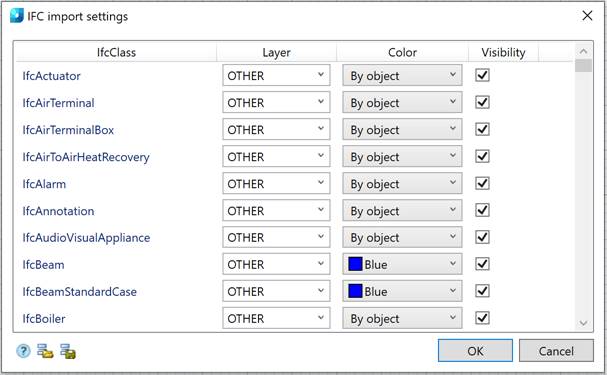Click the scrollbar up arrow
The width and height of the screenshot is (607, 375).
click(x=583, y=51)
